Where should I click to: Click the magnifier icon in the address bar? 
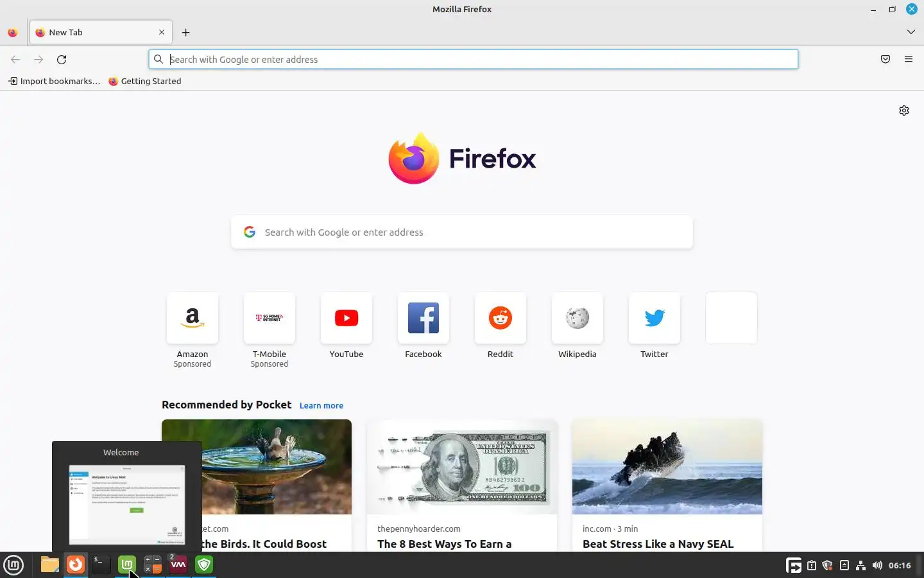click(158, 60)
